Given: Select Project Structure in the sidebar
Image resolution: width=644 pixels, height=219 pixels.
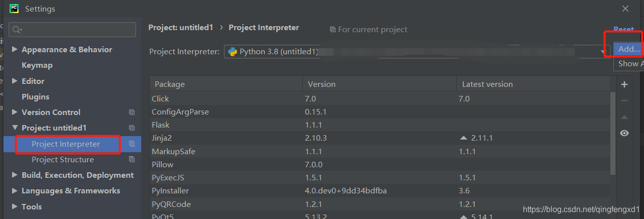Looking at the screenshot, I should (62, 160).
